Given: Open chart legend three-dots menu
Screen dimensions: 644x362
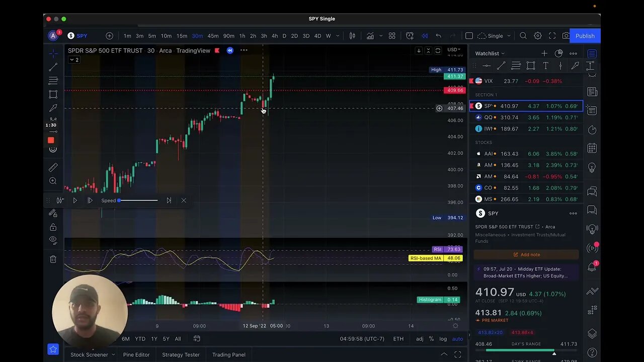Looking at the screenshot, I should click(x=244, y=50).
